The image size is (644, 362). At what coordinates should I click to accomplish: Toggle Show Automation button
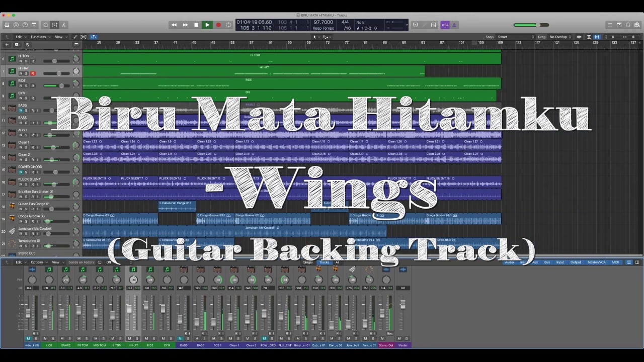[x=74, y=37]
